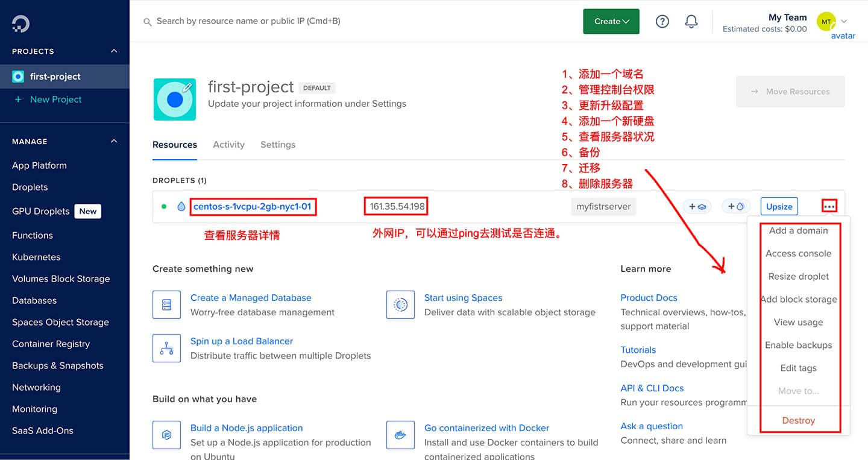
Task: Select Resize droplet menu item
Action: tap(799, 276)
